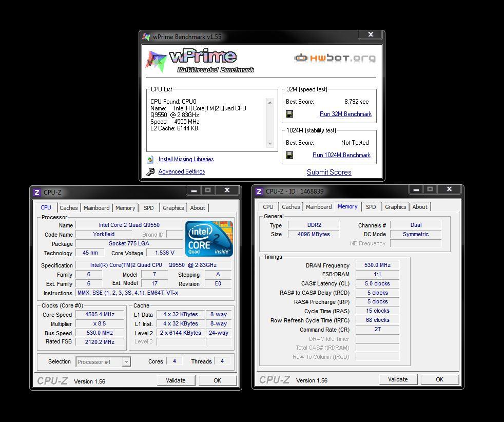The height and width of the screenshot is (422, 504).
Task: Click the DRAM Frequency value 530.0 MHz
Action: pyautogui.click(x=377, y=265)
